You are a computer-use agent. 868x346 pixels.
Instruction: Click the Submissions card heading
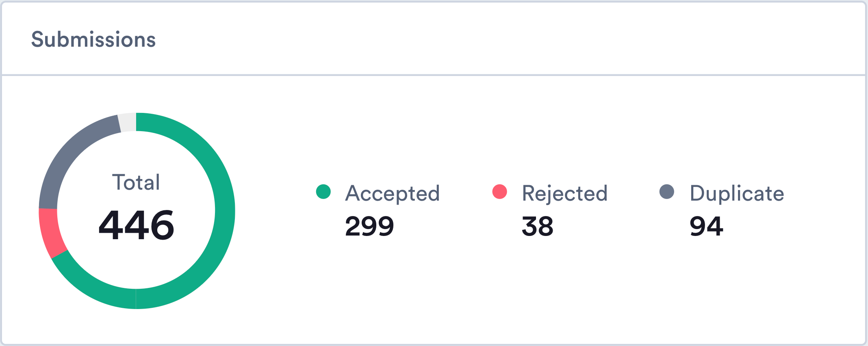point(93,39)
